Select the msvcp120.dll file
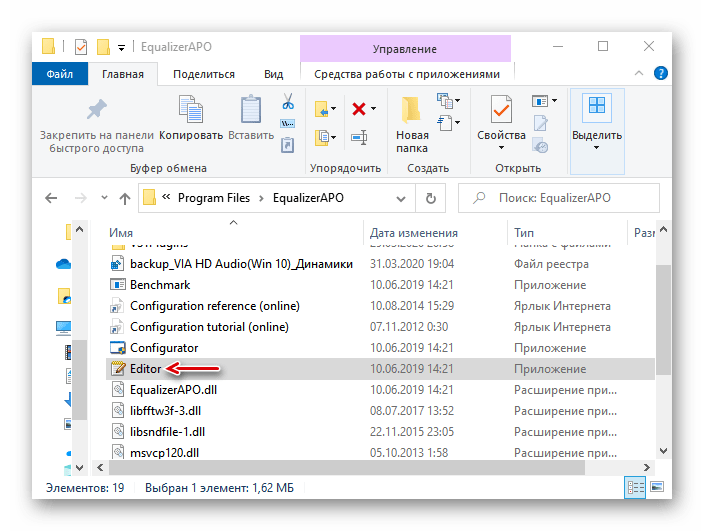This screenshot has height=531, width=704. click(x=380, y=452)
